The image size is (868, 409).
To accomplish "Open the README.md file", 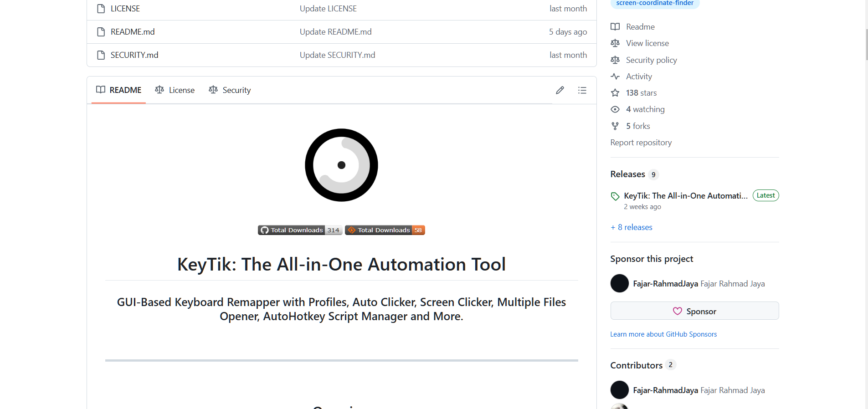I will pos(133,32).
